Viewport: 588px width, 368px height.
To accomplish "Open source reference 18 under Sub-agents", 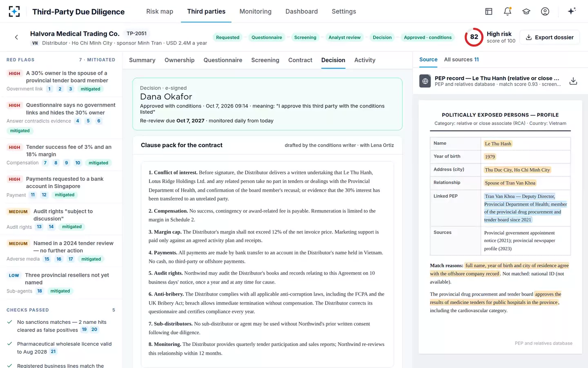I will coord(40,291).
